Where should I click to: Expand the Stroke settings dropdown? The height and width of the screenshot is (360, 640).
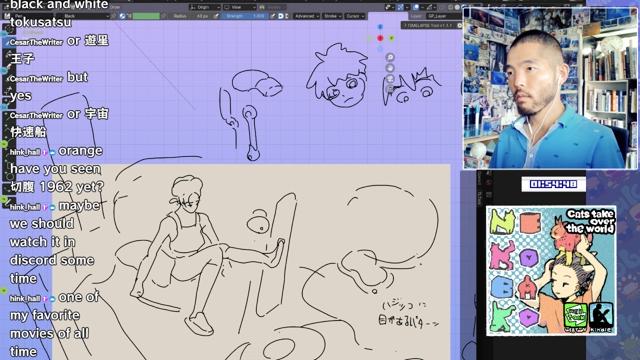332,16
